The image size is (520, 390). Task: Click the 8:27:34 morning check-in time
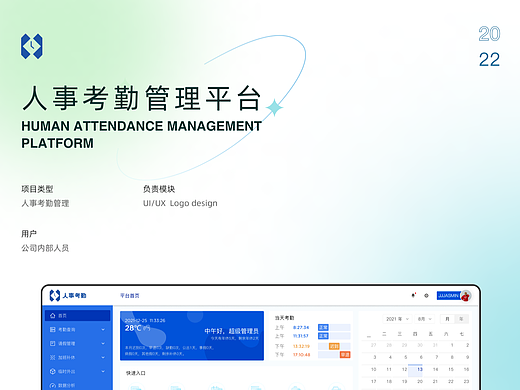301,328
